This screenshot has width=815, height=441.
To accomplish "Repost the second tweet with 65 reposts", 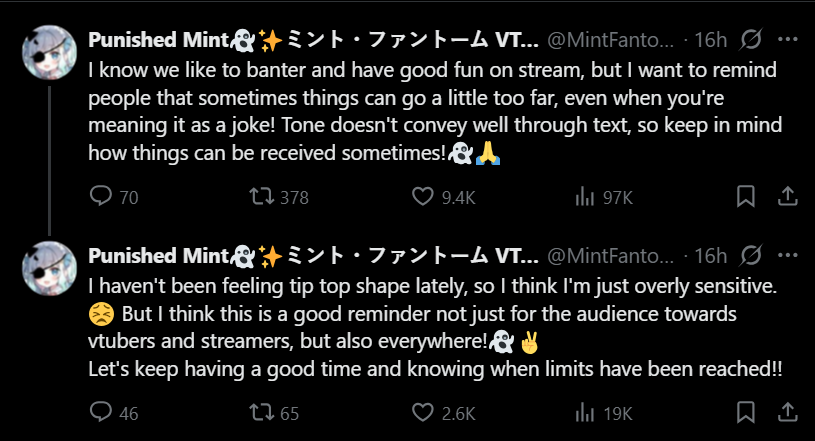I will 263,412.
